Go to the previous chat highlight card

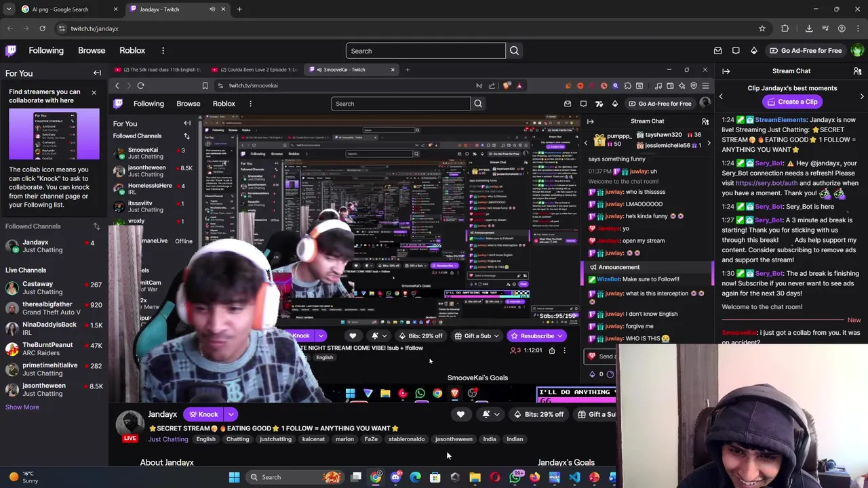click(721, 96)
